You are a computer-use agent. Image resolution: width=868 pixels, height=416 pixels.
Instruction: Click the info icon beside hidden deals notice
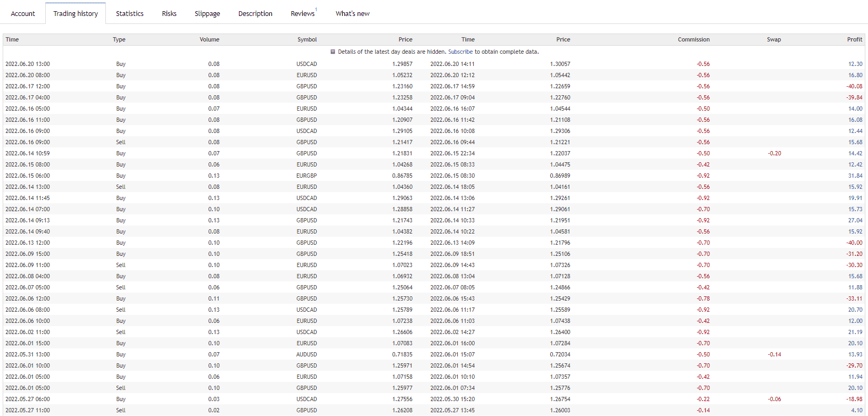[333, 52]
